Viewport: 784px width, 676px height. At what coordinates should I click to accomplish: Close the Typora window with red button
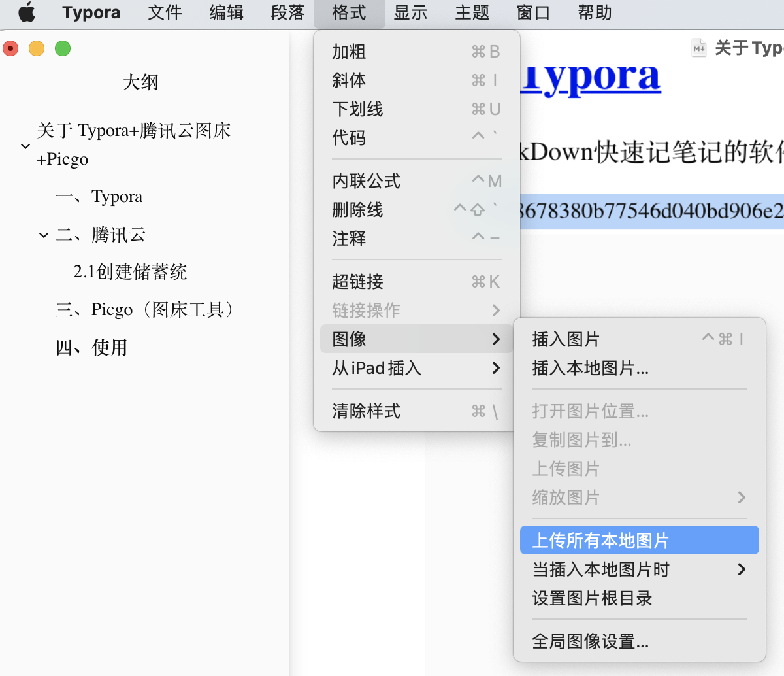(11, 48)
